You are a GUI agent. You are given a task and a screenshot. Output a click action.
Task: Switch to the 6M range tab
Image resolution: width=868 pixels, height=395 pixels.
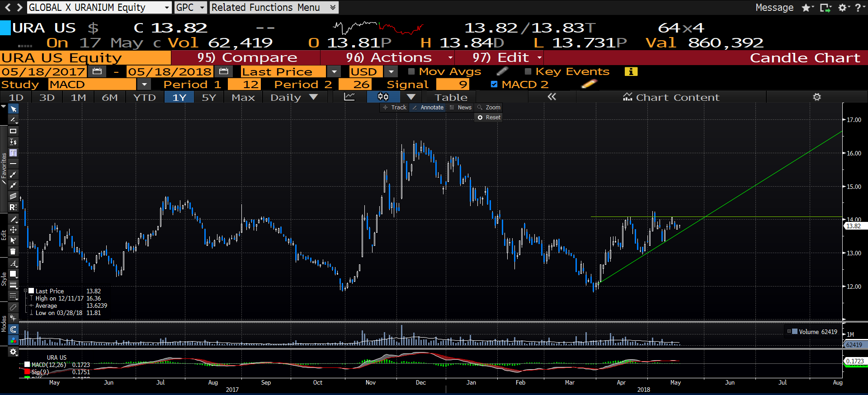pyautogui.click(x=110, y=97)
